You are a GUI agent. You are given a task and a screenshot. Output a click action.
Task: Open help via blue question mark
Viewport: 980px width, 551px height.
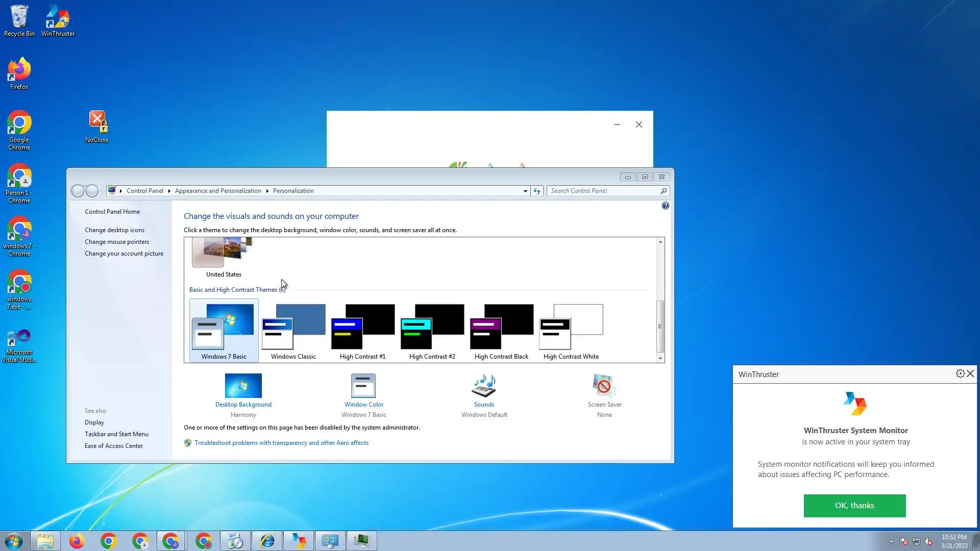(665, 206)
